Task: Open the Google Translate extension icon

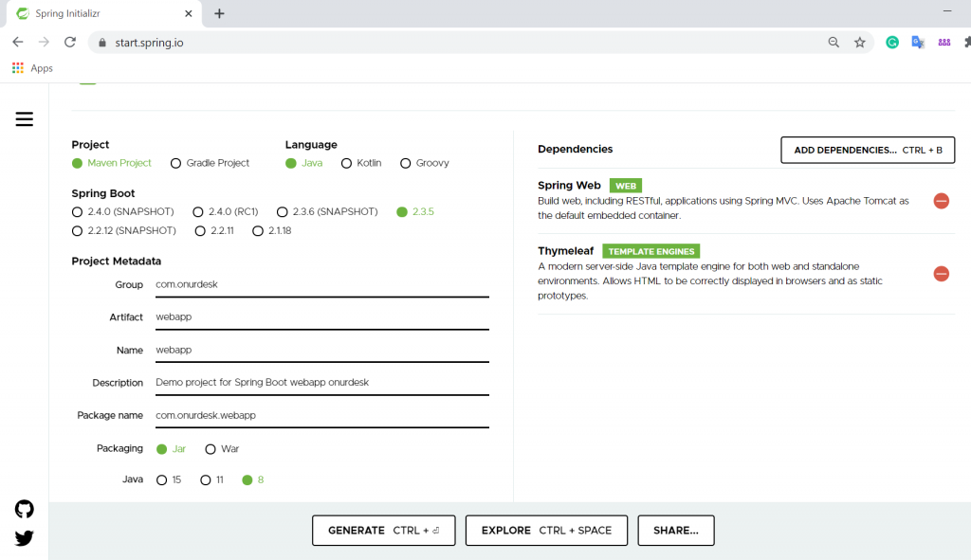Action: [x=918, y=42]
